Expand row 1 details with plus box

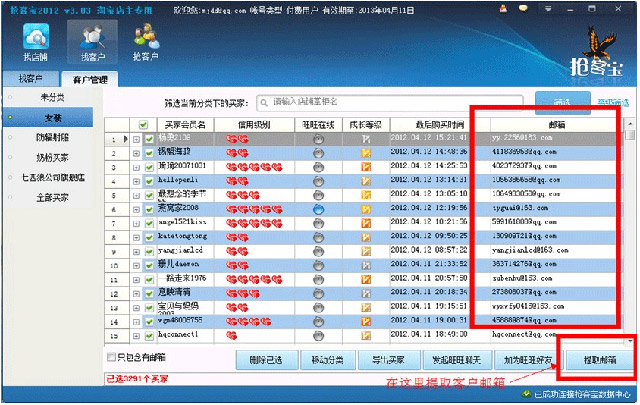136,140
